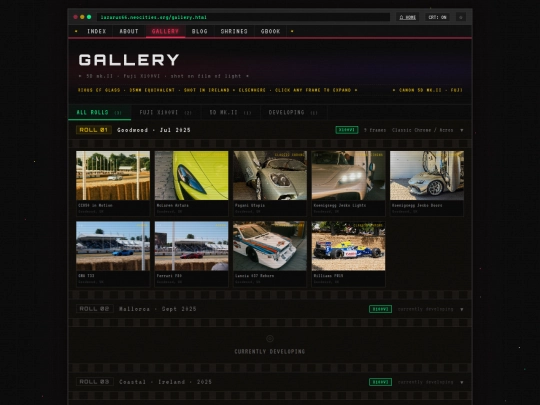Image resolution: width=540 pixels, height=405 pixels.
Task: Expand the Lancia 037 Martini car frame
Action: [270, 246]
